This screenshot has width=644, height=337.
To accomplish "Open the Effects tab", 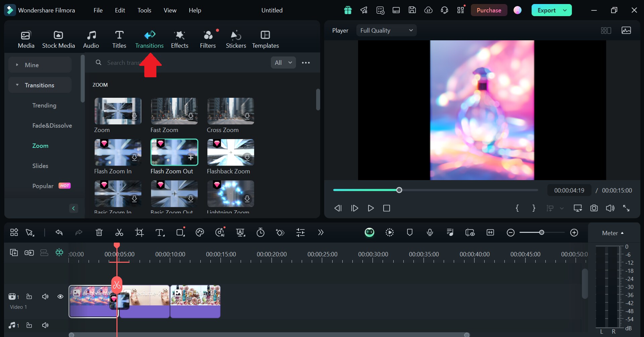I will tap(180, 39).
